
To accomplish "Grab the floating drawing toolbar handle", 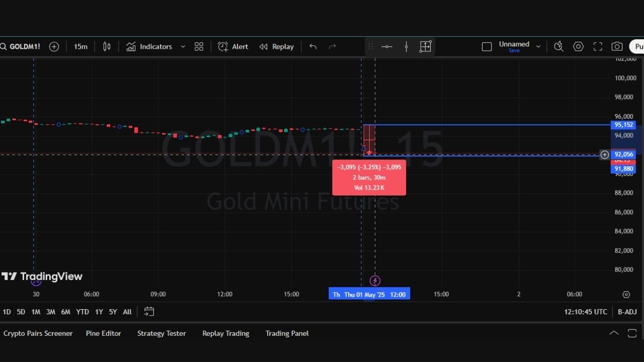I will pos(371,47).
